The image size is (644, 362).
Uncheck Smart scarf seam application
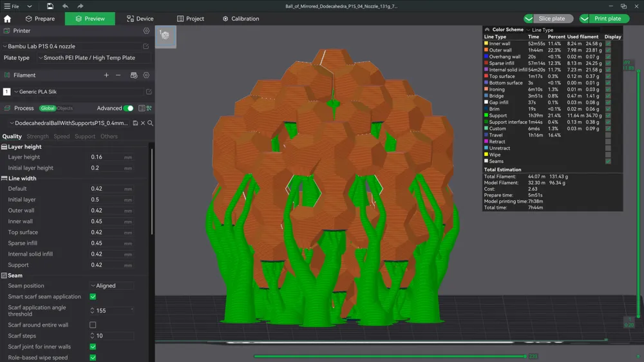pyautogui.click(x=93, y=297)
